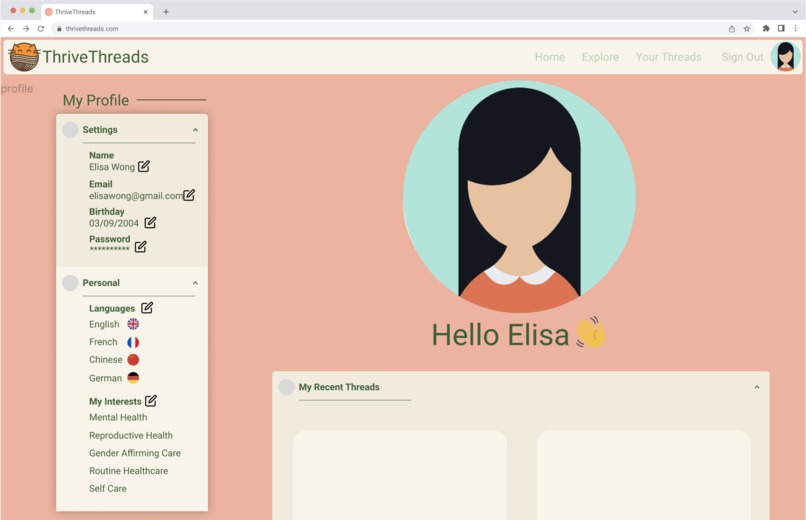Image resolution: width=806 pixels, height=520 pixels.
Task: Collapse the Personal section chevron
Action: tap(195, 283)
